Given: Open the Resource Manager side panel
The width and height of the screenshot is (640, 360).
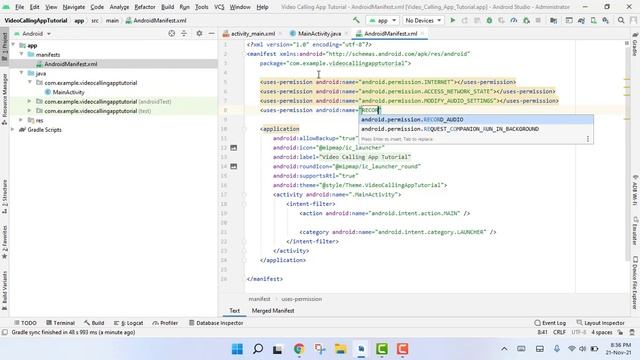Looking at the screenshot, I should (x=4, y=98).
